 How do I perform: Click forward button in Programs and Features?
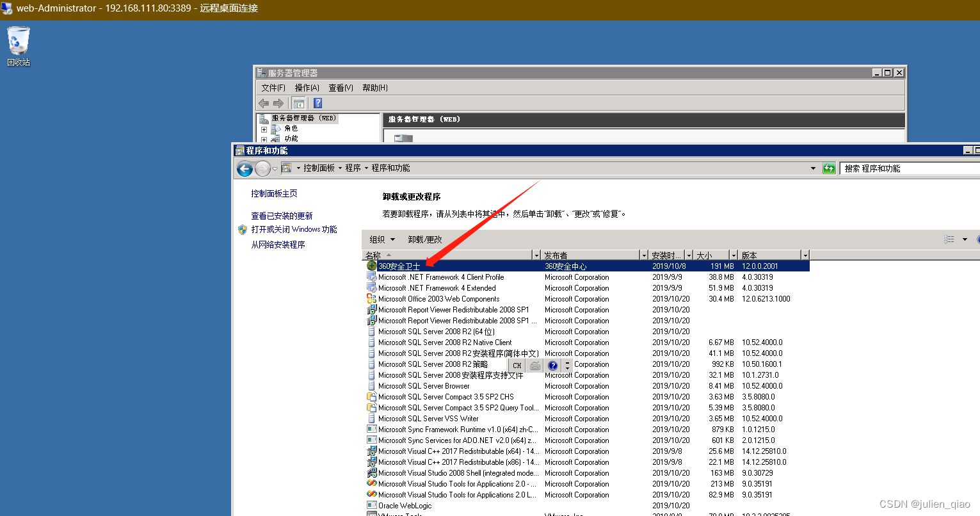coord(262,168)
